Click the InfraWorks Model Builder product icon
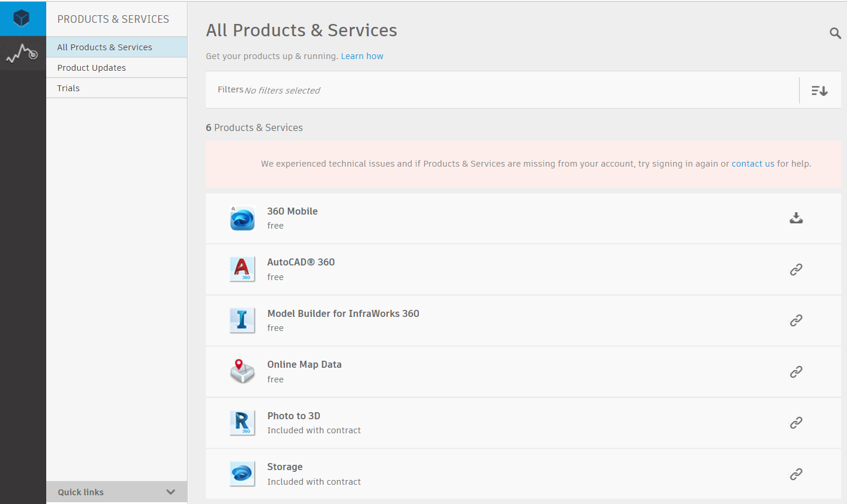This screenshot has width=847, height=504. 242,320
